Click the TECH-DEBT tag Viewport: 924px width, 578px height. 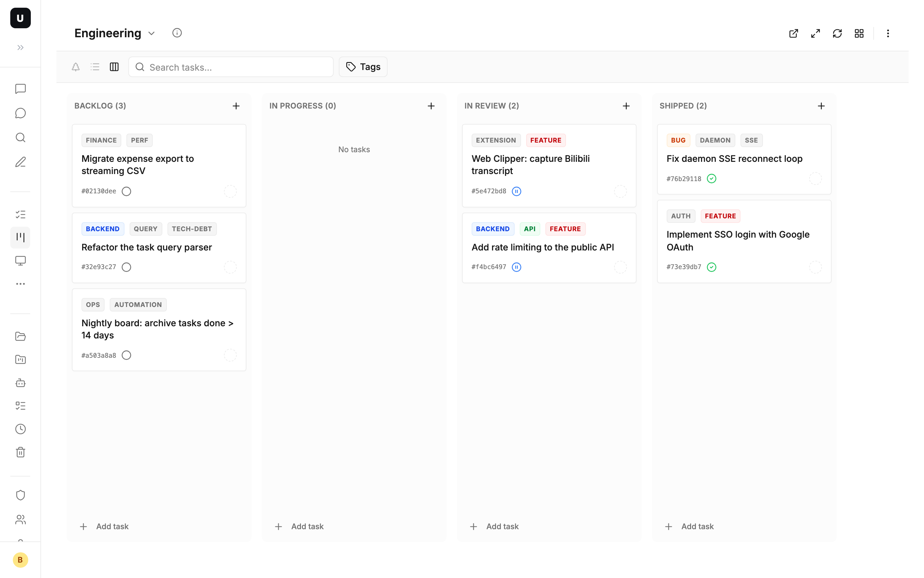192,229
